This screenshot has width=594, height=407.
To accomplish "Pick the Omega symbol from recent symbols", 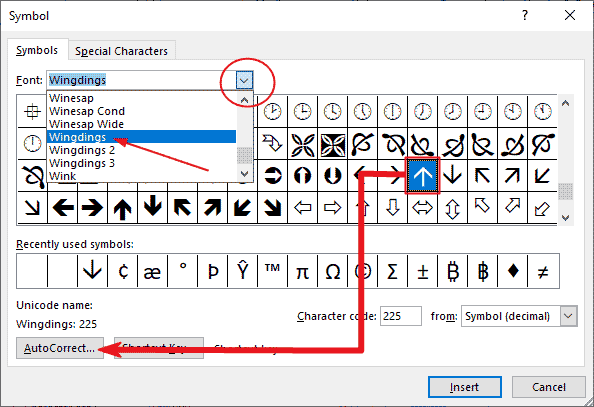I will [333, 271].
